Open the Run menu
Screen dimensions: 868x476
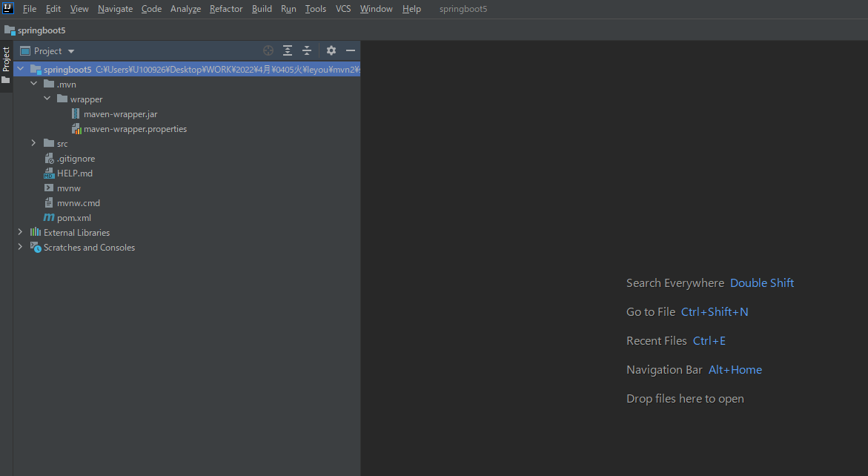point(288,9)
